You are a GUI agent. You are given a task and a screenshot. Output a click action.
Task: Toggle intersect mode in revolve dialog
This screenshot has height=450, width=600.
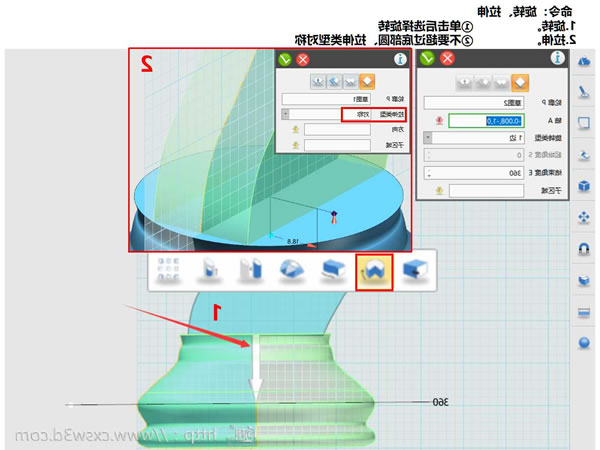click(x=465, y=83)
